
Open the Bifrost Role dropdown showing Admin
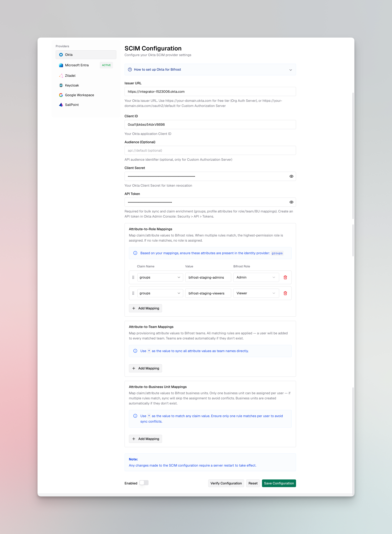[256, 277]
